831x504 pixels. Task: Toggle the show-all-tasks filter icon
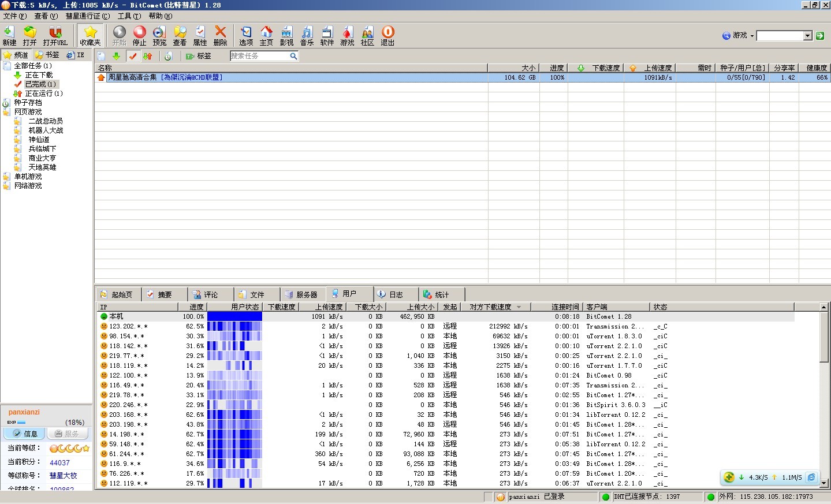[x=102, y=56]
